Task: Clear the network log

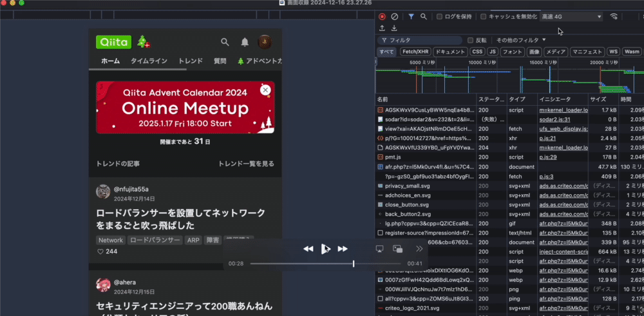Action: point(394,17)
